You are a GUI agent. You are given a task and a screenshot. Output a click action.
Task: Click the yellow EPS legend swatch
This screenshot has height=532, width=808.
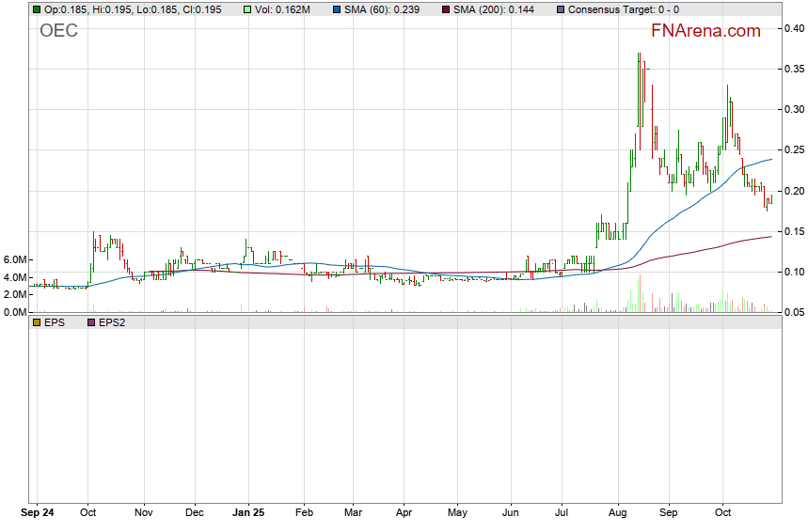[37, 322]
